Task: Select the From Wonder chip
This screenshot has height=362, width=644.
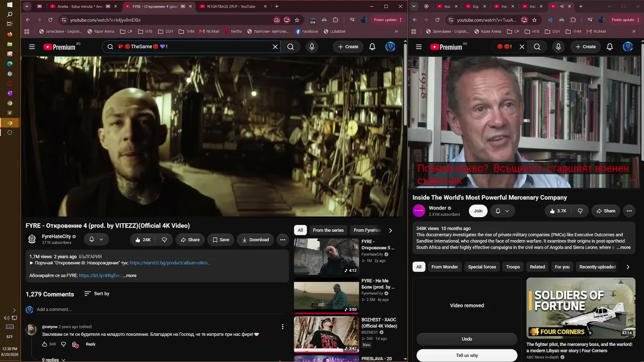Action: click(445, 267)
